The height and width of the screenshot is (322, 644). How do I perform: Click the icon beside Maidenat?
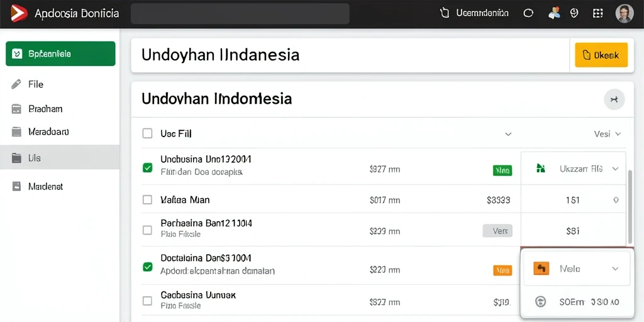pyautogui.click(x=16, y=186)
